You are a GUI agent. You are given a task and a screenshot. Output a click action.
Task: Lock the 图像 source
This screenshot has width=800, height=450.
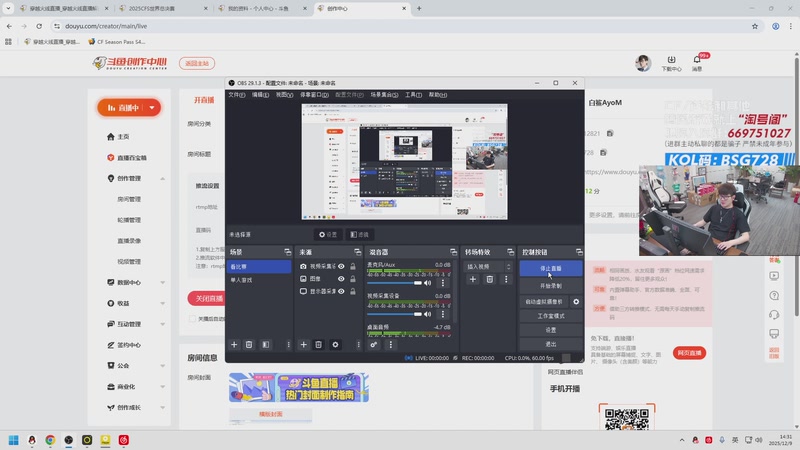tap(353, 279)
